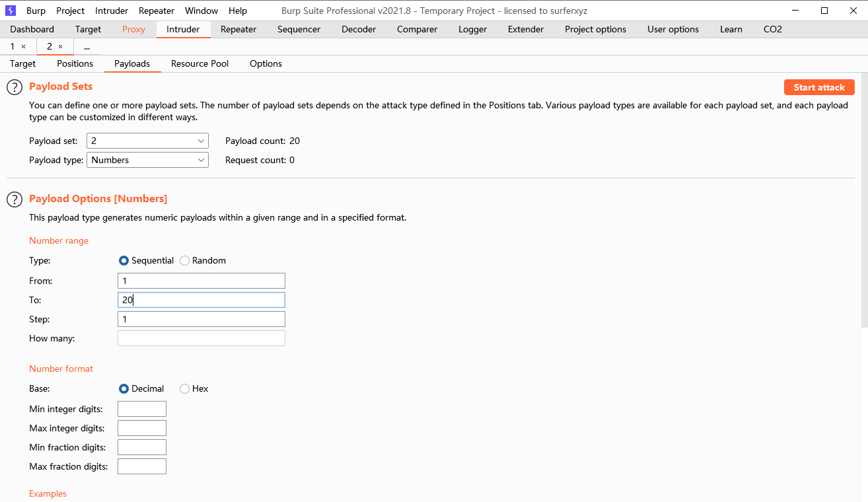Click the Step number field
This screenshot has width=868, height=502.
tap(201, 319)
